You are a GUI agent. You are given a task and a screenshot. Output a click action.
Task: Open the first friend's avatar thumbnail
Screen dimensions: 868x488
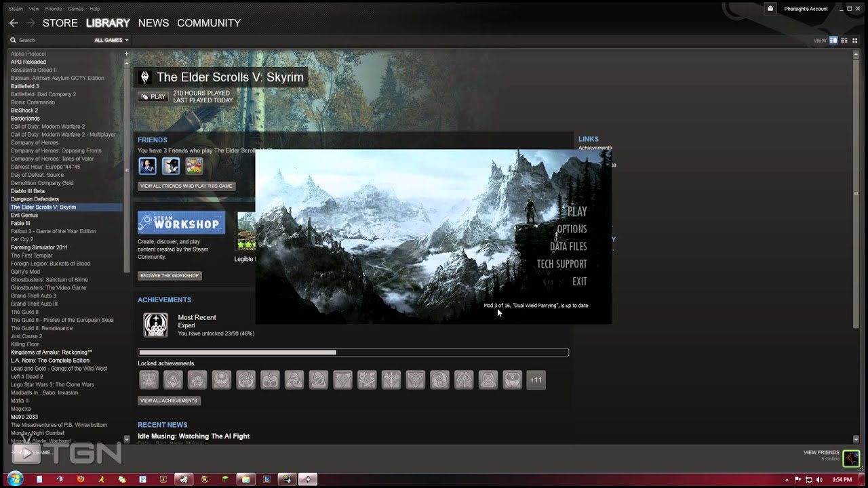point(147,165)
